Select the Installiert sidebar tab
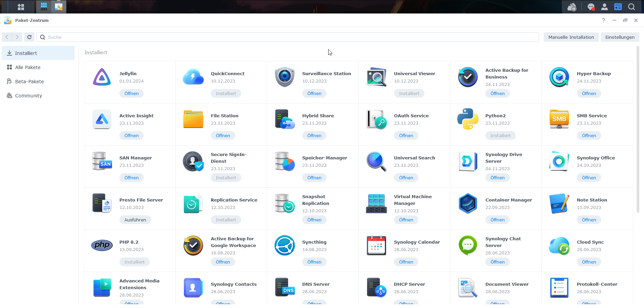 point(38,53)
